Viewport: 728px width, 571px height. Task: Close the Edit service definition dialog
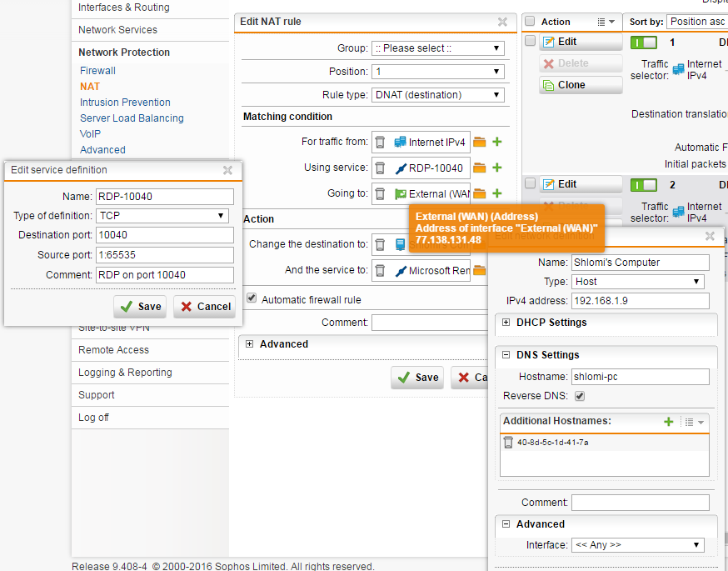coord(227,170)
